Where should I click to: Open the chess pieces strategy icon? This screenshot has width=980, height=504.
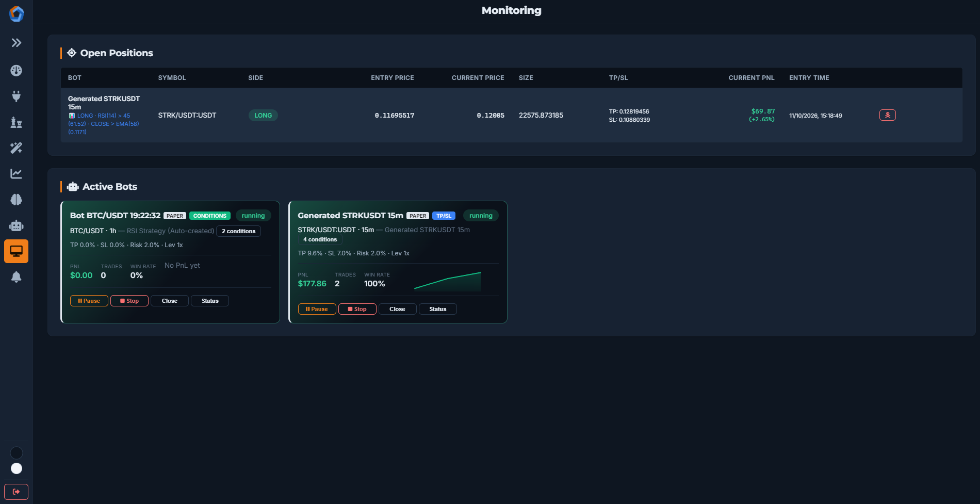pyautogui.click(x=17, y=122)
